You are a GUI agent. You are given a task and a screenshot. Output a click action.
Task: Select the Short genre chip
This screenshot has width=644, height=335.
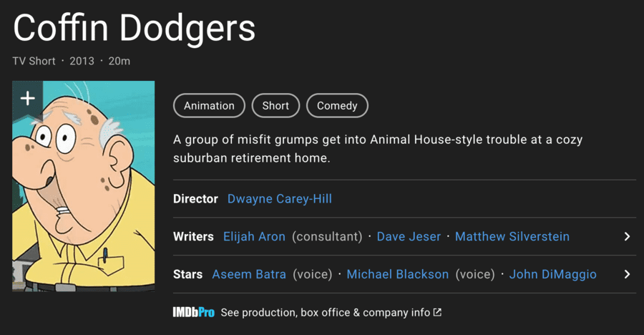tap(275, 106)
